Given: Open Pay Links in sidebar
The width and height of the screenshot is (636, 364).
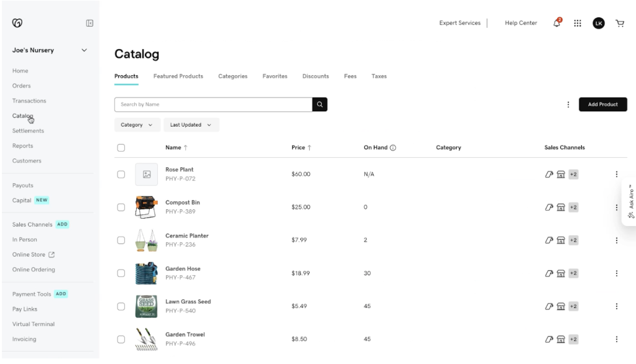Looking at the screenshot, I should click(25, 309).
